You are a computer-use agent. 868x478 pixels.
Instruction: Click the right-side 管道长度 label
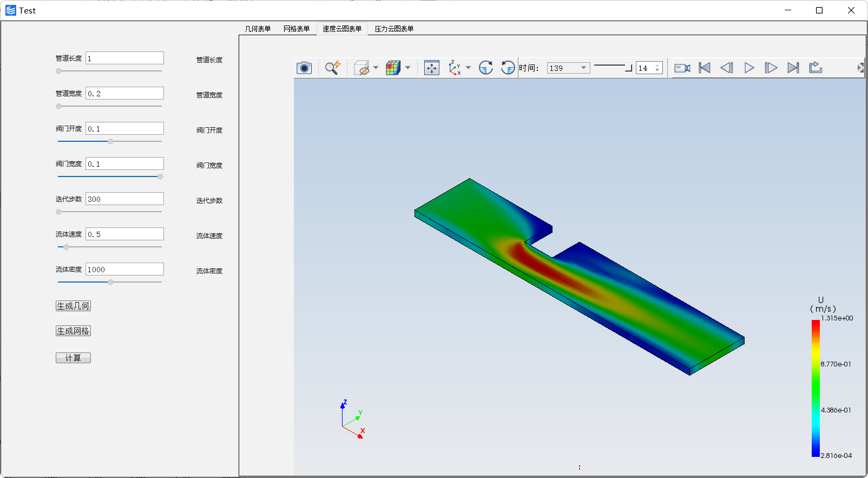coord(209,60)
